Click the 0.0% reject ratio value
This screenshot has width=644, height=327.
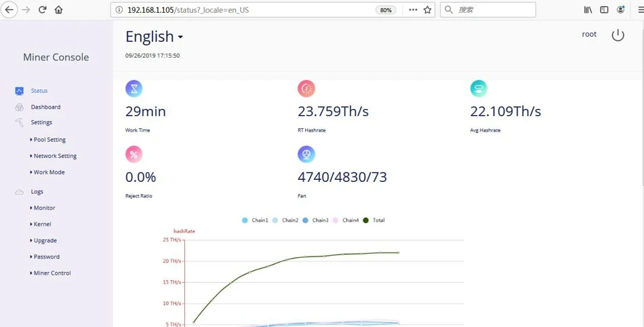click(x=140, y=177)
